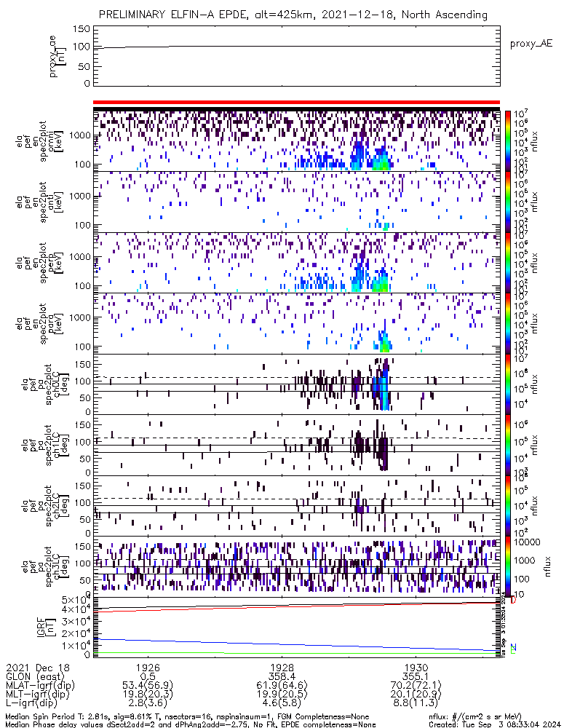Click the MLAT value 70.2(72.1)
Screen dimensions: 564x728
[x=416, y=685]
